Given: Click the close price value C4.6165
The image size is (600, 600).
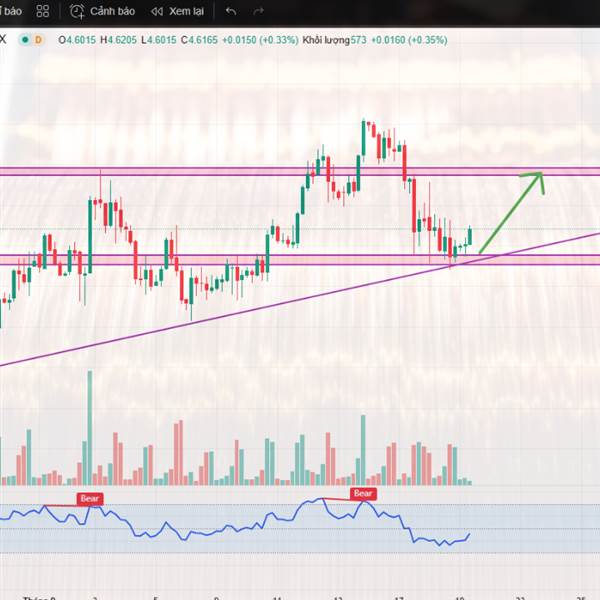Looking at the screenshot, I should click(199, 40).
